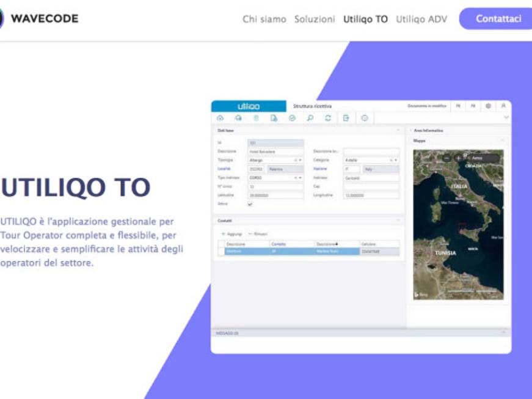The height and width of the screenshot is (399, 532).
Task: Open the user profile icon in Utiliqo header
Action: [503, 106]
